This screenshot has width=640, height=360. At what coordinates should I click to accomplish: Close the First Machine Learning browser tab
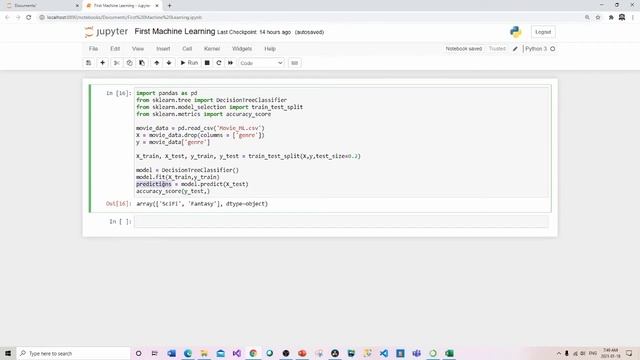click(x=157, y=6)
